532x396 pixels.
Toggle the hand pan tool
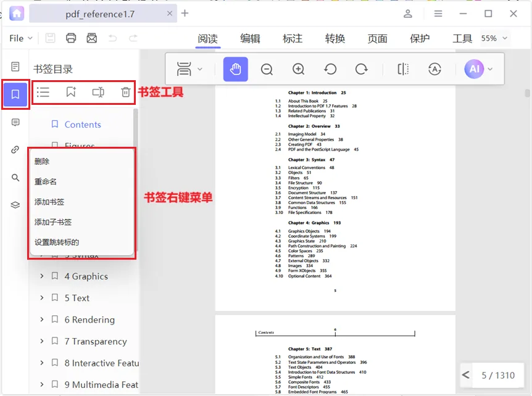[x=236, y=69]
